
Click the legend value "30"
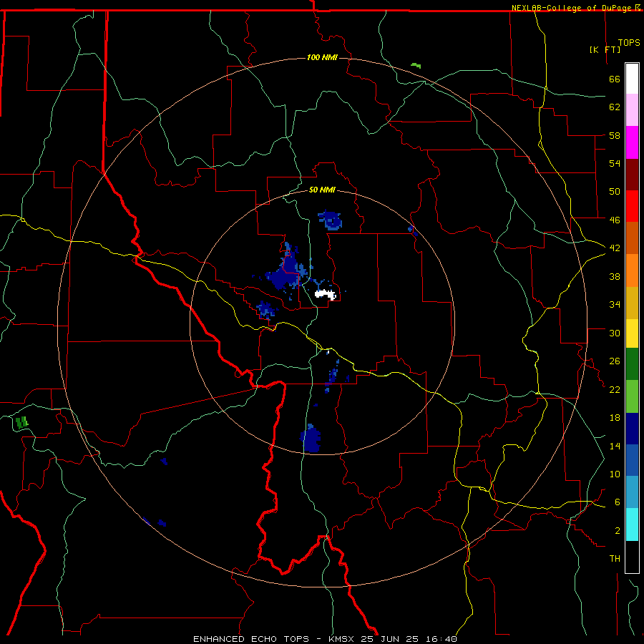(615, 333)
